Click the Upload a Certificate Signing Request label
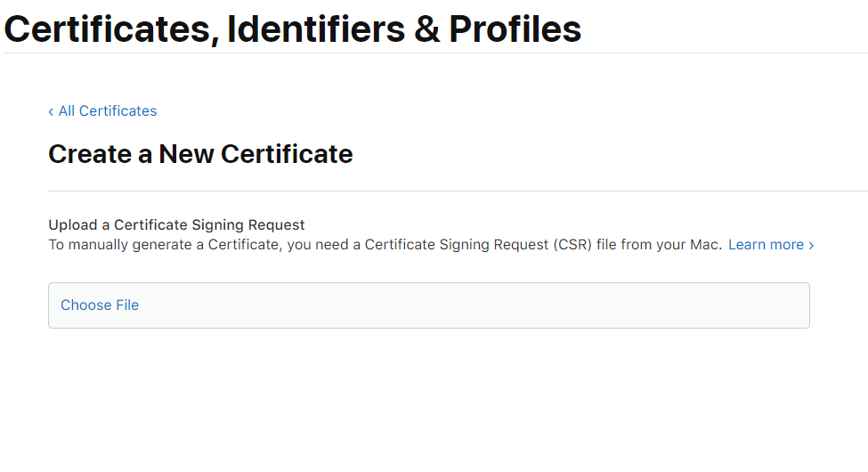 tap(176, 224)
